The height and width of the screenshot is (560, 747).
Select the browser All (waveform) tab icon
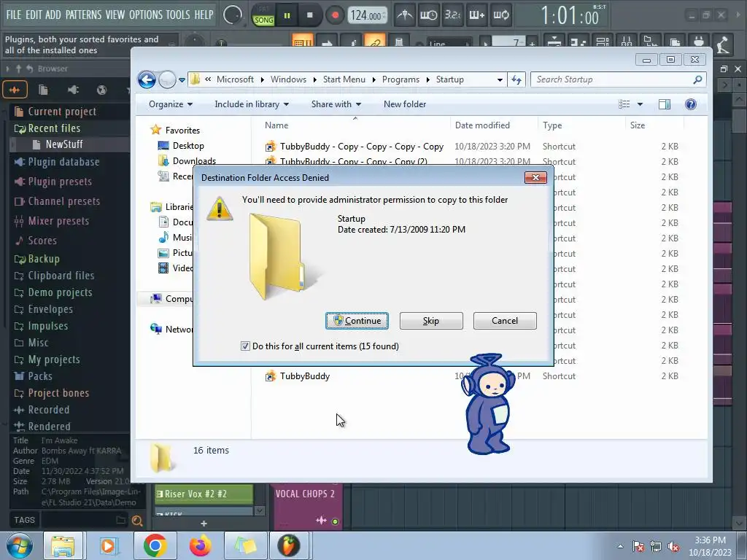pos(15,90)
